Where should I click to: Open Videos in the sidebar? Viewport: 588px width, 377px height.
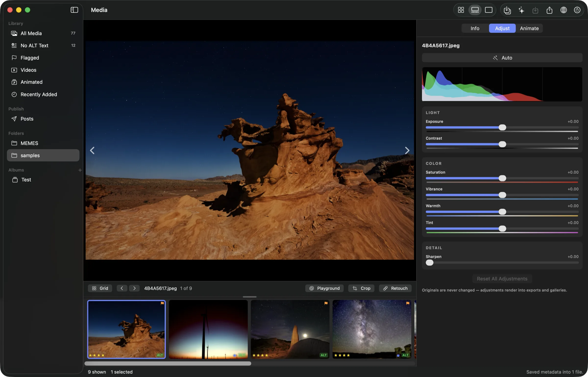point(43,70)
